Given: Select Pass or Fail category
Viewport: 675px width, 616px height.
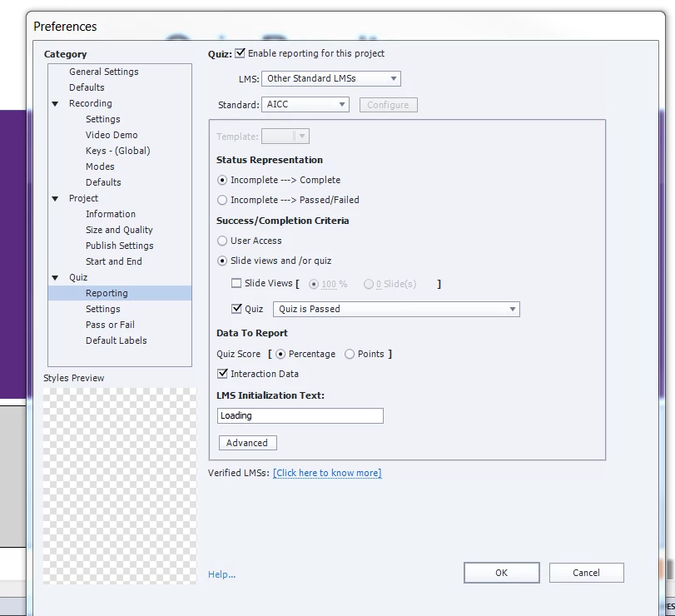Looking at the screenshot, I should (110, 325).
